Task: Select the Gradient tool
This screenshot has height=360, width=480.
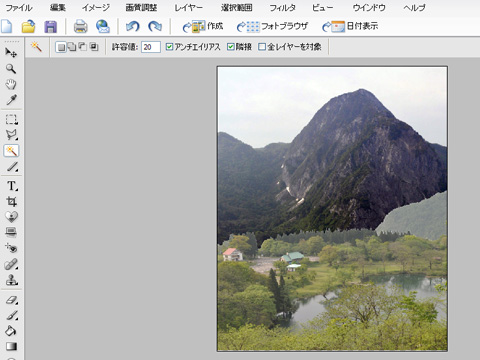Action: pyautogui.click(x=11, y=347)
